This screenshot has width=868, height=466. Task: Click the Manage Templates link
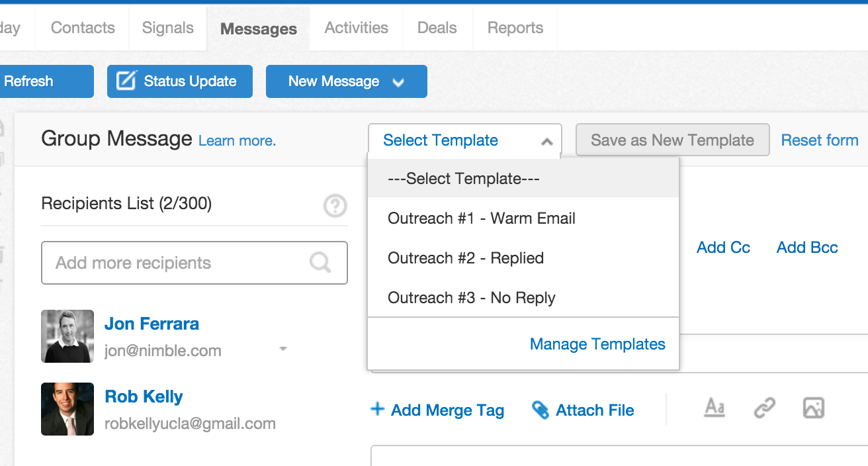[597, 344]
